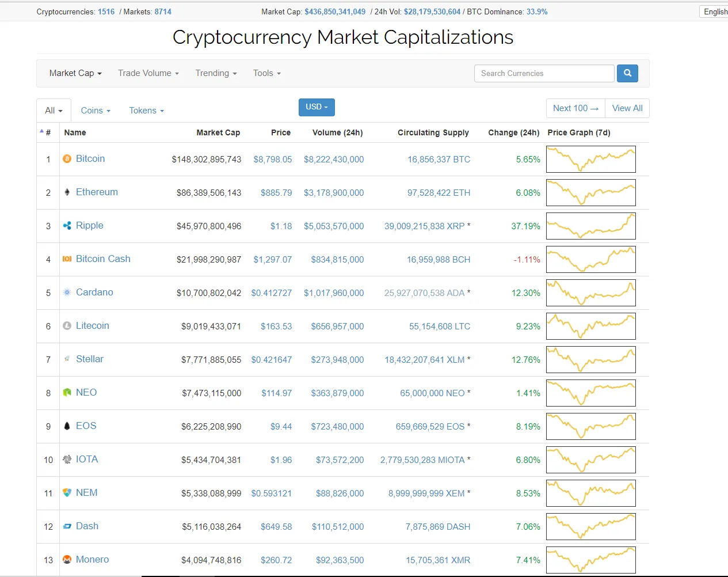Click the NEO logo icon
The height and width of the screenshot is (577, 728).
click(67, 393)
